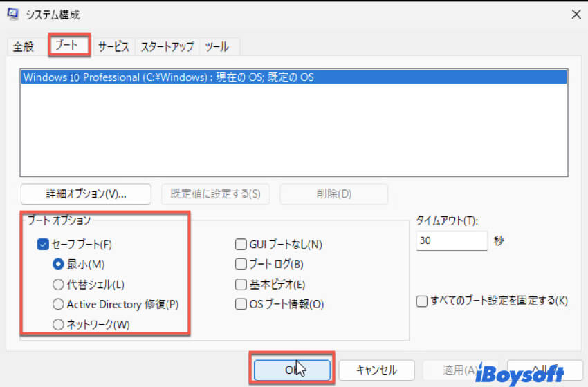Screen dimensions: 588x387
Task: Choose the ネットワーク(W) radio option
Action: point(58,324)
